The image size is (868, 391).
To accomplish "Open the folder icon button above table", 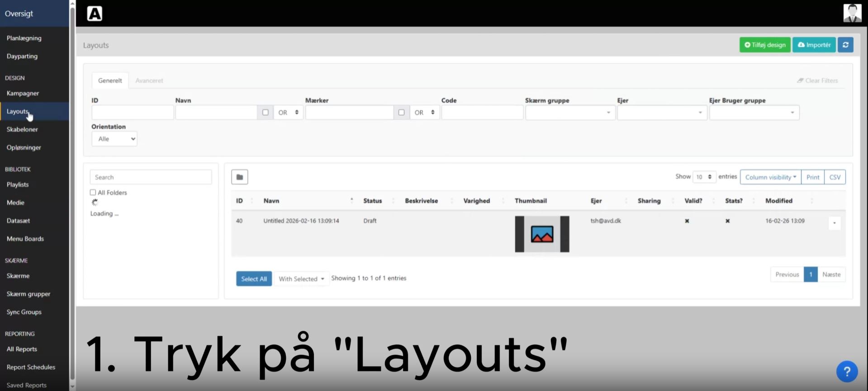I will point(239,177).
